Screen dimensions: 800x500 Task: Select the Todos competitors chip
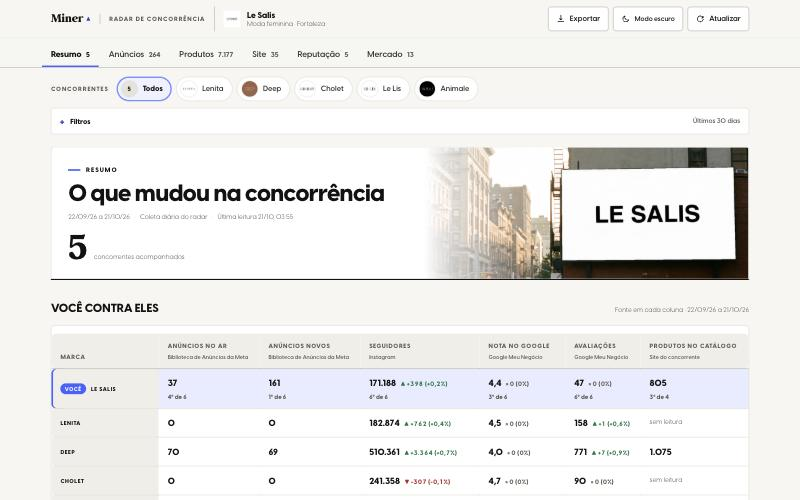(x=144, y=89)
